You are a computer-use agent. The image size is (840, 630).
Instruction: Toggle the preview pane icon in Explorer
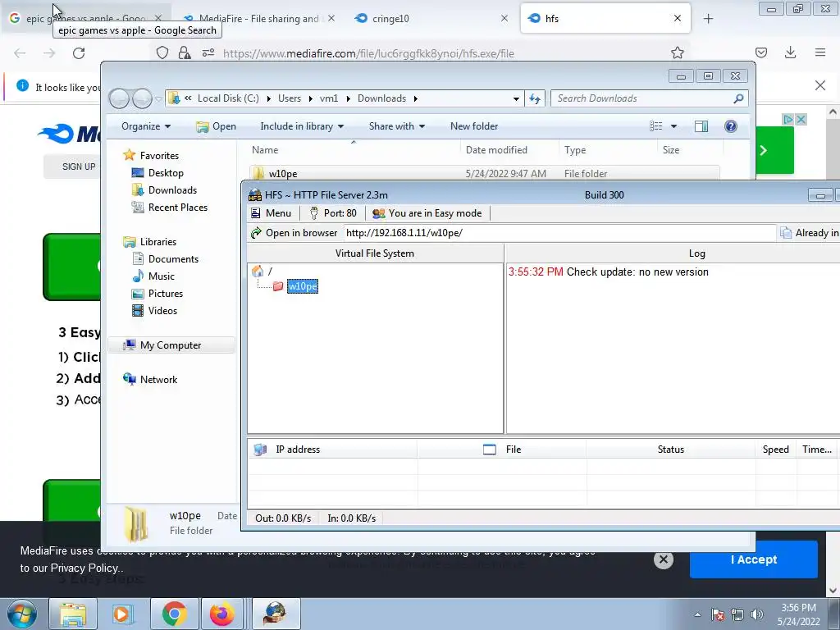tap(701, 126)
